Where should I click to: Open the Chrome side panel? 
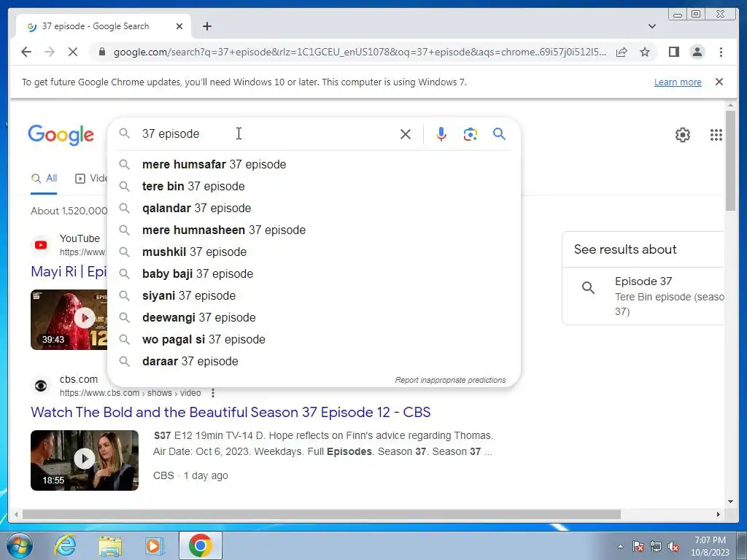673,52
